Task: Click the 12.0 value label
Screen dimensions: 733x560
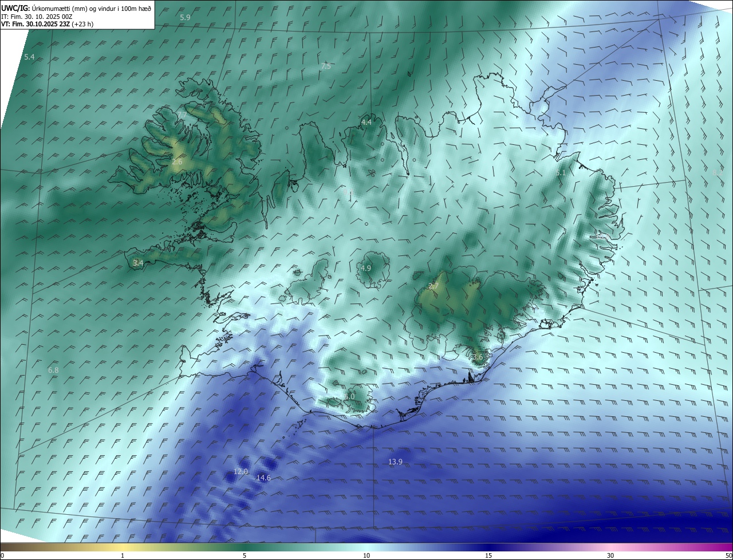Action: (x=241, y=472)
